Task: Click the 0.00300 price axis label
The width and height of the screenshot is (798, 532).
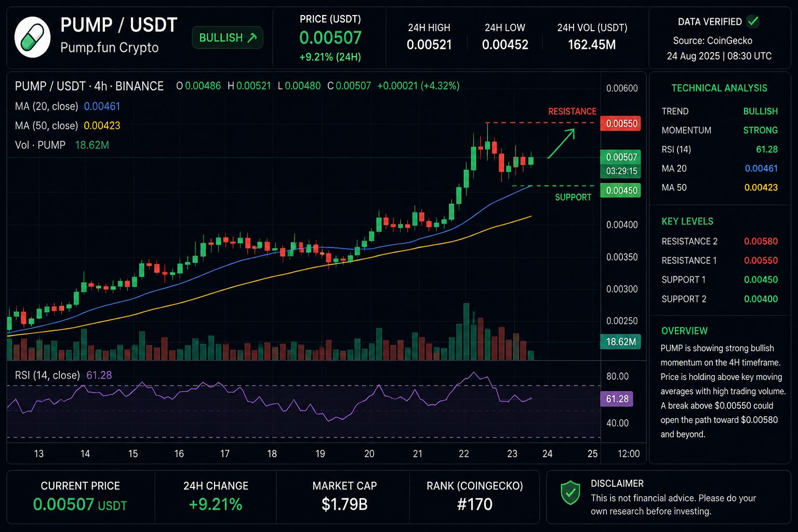Action: click(622, 289)
